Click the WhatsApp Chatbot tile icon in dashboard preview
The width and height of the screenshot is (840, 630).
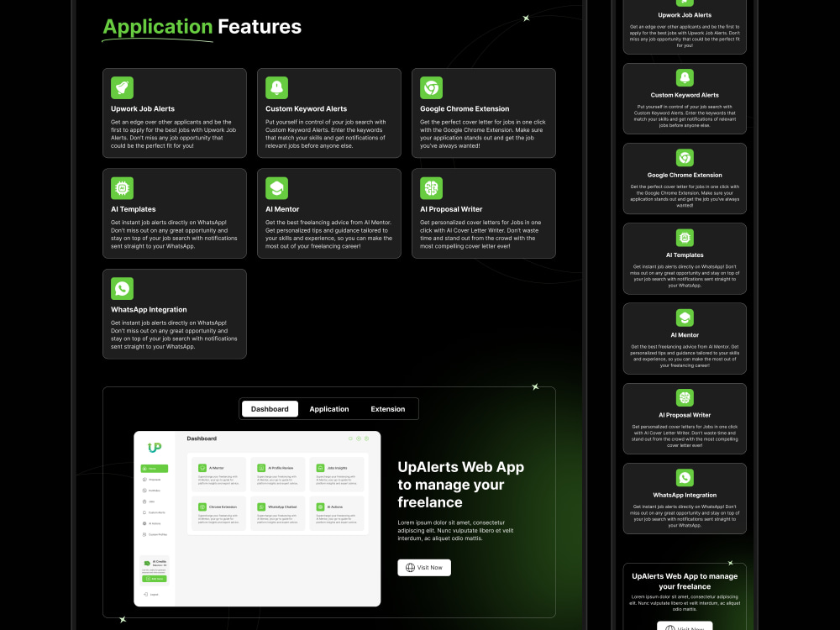pyautogui.click(x=261, y=507)
